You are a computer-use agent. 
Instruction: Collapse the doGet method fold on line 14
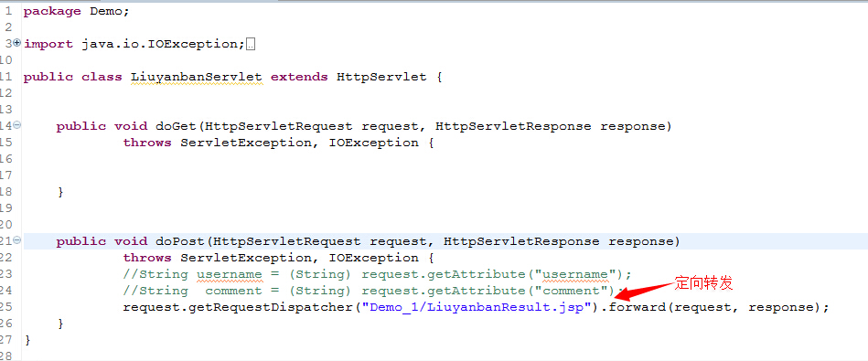point(16,125)
